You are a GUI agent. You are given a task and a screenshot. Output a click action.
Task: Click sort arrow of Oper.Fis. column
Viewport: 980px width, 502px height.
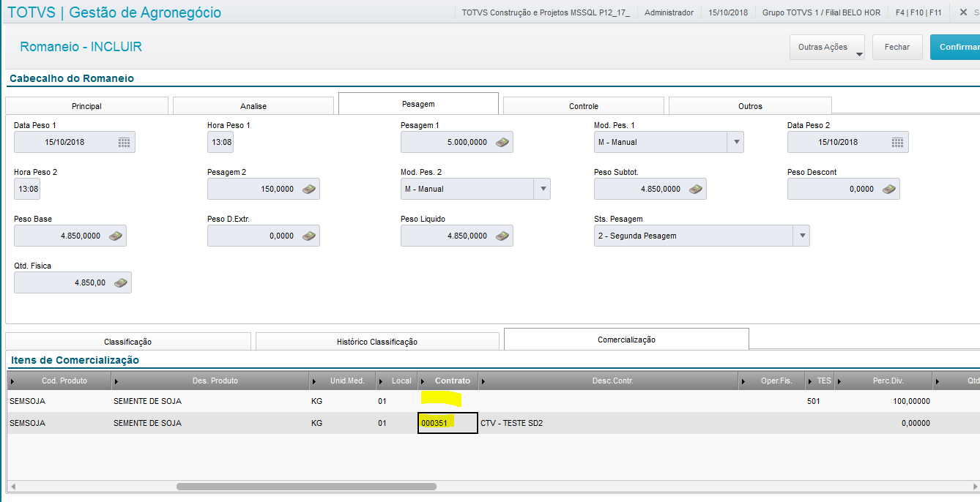click(x=744, y=381)
